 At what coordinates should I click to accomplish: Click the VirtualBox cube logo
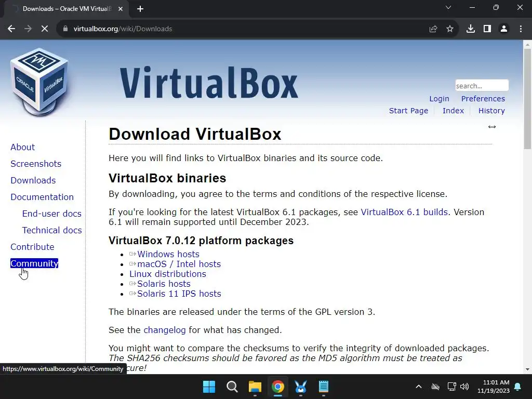tap(39, 83)
